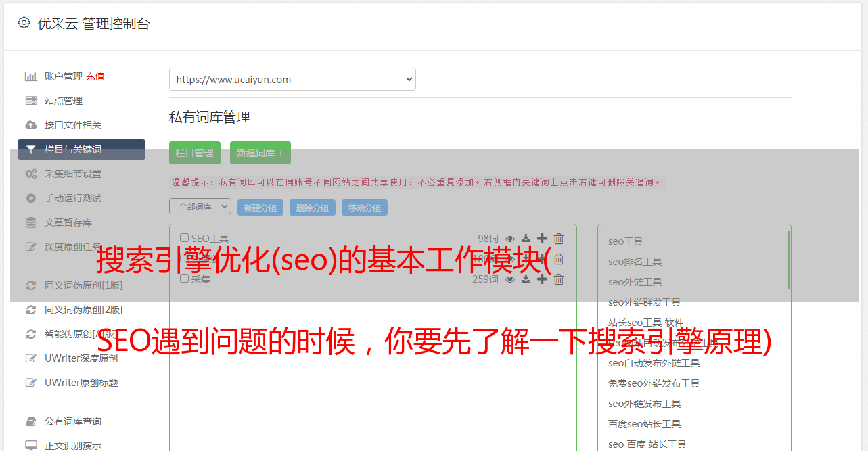This screenshot has height=451, width=868.
Task: Download the SEO工具 word library
Action: [526, 239]
